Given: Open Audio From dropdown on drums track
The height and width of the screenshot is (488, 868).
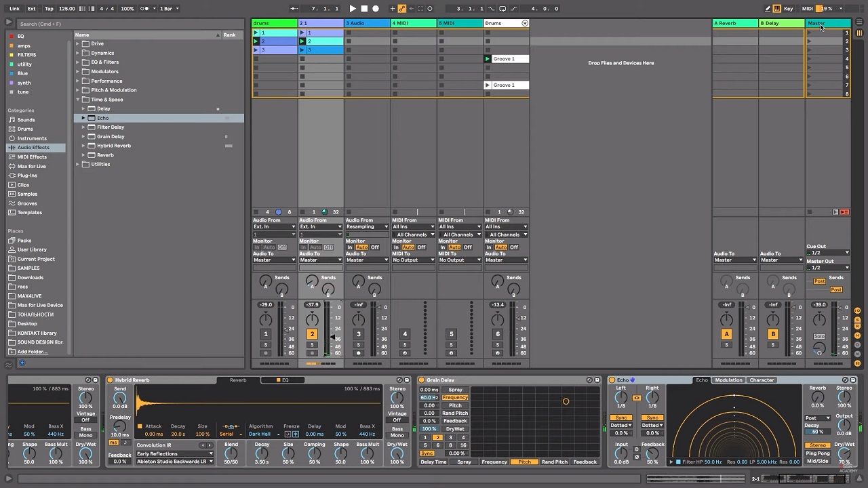Looking at the screenshot, I should [x=274, y=227].
